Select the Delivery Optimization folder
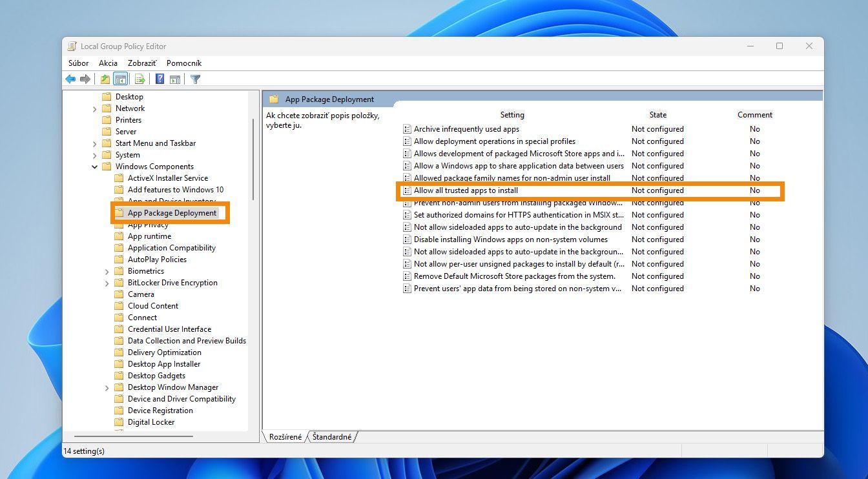The image size is (868, 479). pyautogui.click(x=165, y=352)
